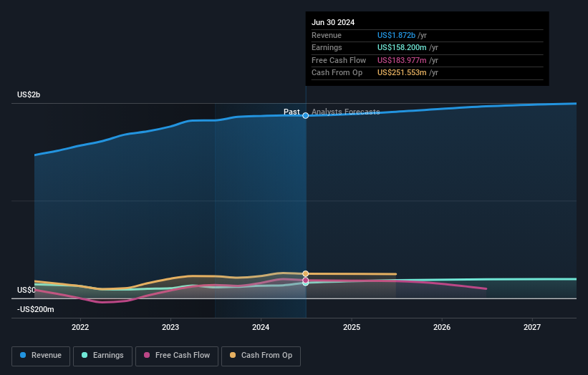Click the 2023 x-axis label
This screenshot has width=588, height=375.
[x=170, y=328]
